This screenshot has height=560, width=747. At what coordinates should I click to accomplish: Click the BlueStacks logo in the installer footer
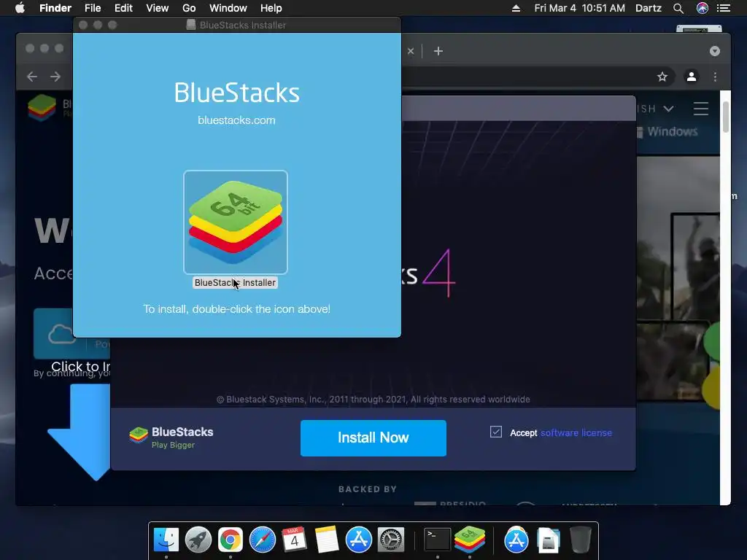[171, 437]
